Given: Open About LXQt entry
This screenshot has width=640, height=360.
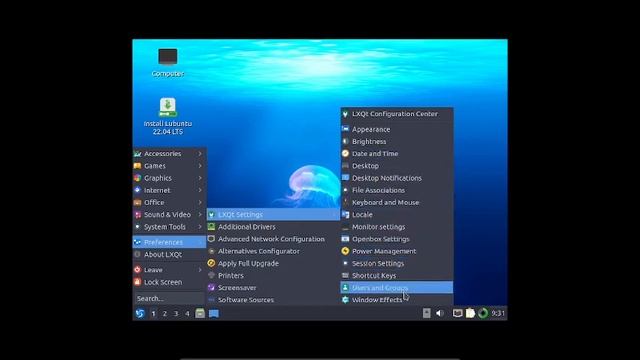Looking at the screenshot, I should 169,254.
